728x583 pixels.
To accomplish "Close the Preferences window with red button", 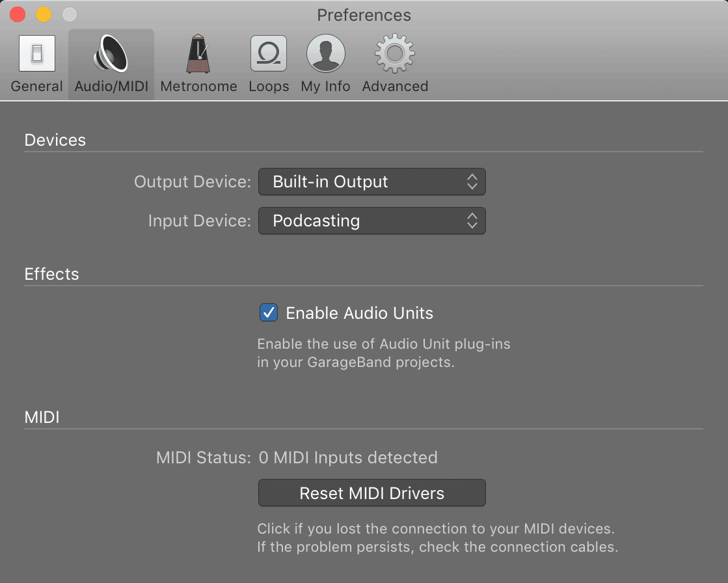I will [17, 14].
